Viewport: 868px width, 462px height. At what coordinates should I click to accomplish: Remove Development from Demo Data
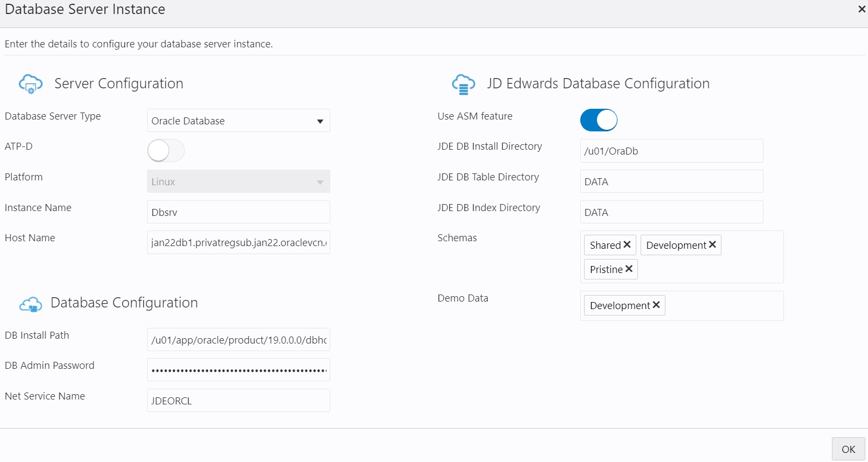pos(656,305)
